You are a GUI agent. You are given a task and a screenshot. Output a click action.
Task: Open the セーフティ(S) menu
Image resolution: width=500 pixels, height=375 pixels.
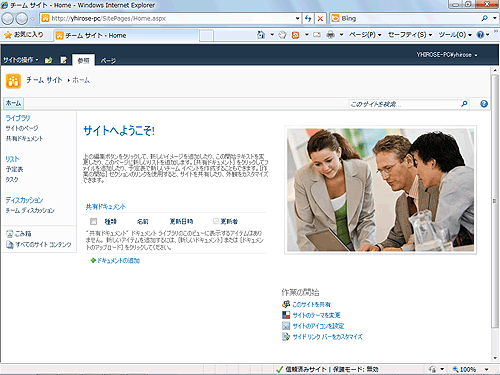[410, 35]
